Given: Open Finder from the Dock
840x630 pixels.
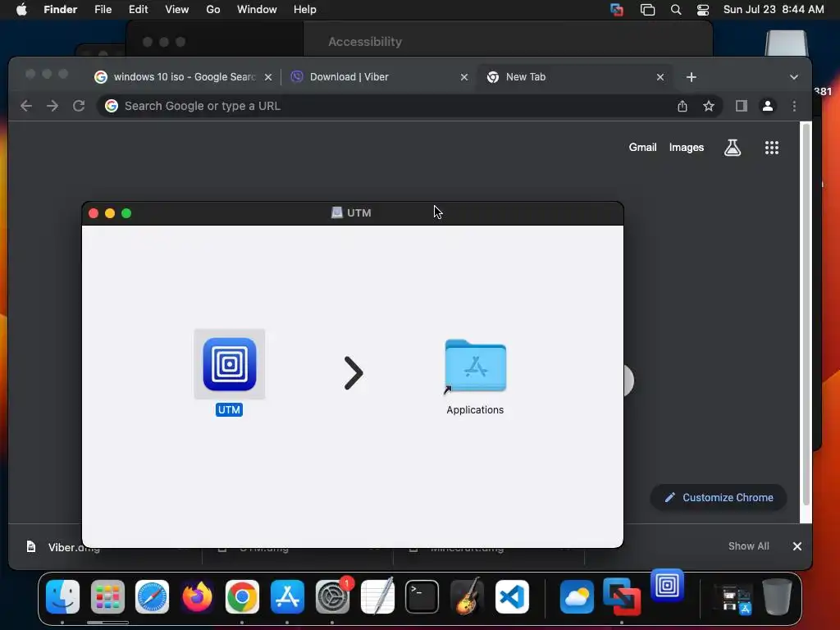Looking at the screenshot, I should point(62,597).
